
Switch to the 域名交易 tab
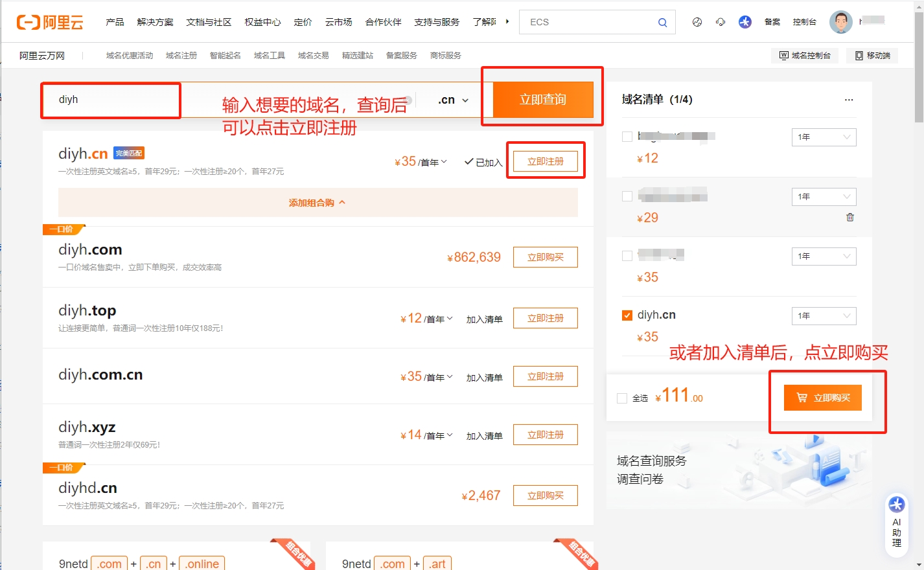pyautogui.click(x=313, y=55)
